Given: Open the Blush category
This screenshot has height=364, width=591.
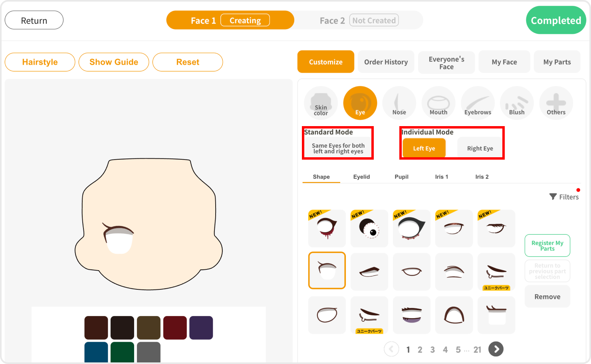Looking at the screenshot, I should 517,103.
